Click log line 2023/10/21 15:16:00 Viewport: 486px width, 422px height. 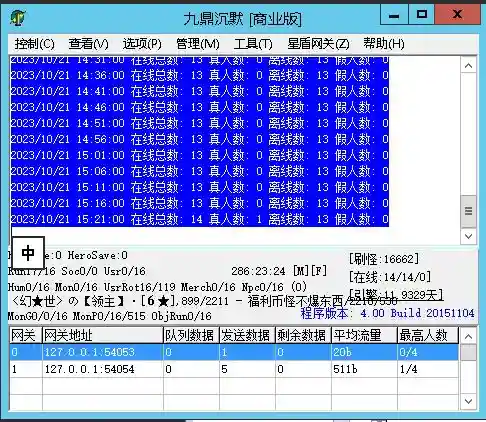[x=200, y=203]
